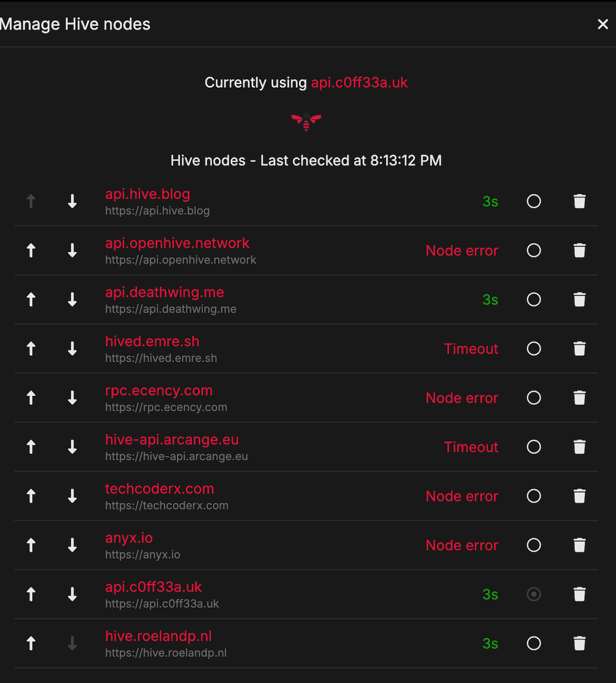Delete the api.hive.blog node

(x=579, y=201)
